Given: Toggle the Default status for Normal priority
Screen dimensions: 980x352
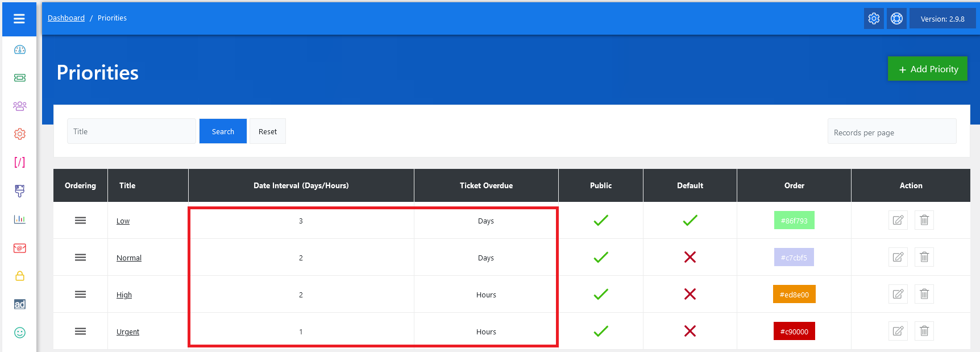Looking at the screenshot, I should click(x=690, y=257).
